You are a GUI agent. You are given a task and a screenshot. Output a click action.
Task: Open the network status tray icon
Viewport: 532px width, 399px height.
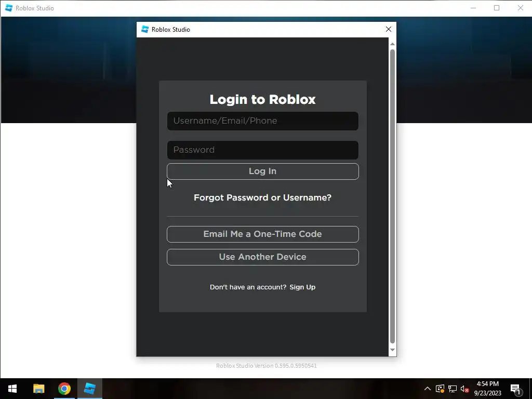click(453, 389)
